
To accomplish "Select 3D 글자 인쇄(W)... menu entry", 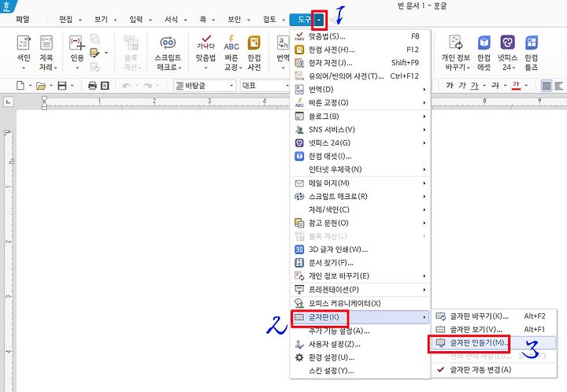I will point(360,250).
